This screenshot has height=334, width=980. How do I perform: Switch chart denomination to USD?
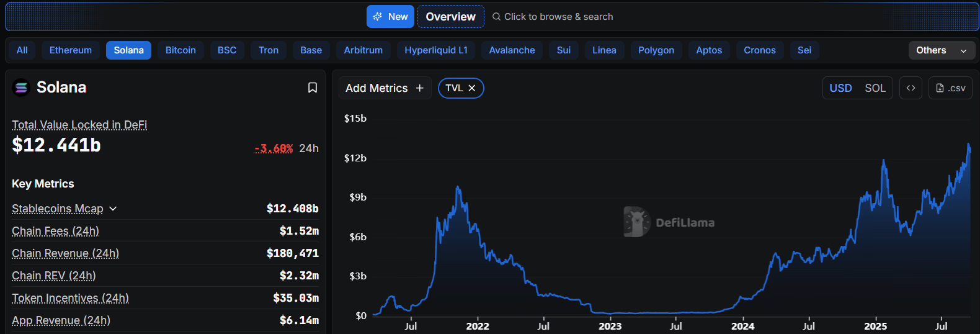pos(840,88)
